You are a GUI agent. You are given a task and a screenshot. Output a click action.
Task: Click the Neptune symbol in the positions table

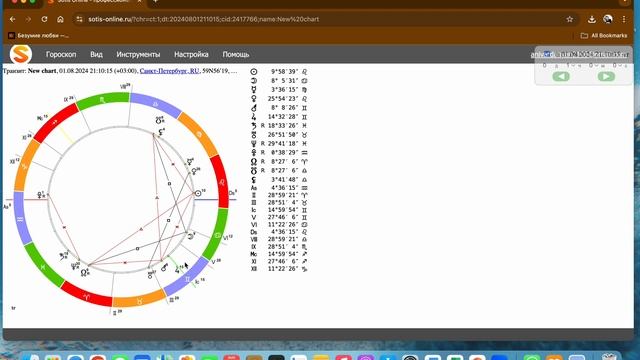tap(253, 143)
